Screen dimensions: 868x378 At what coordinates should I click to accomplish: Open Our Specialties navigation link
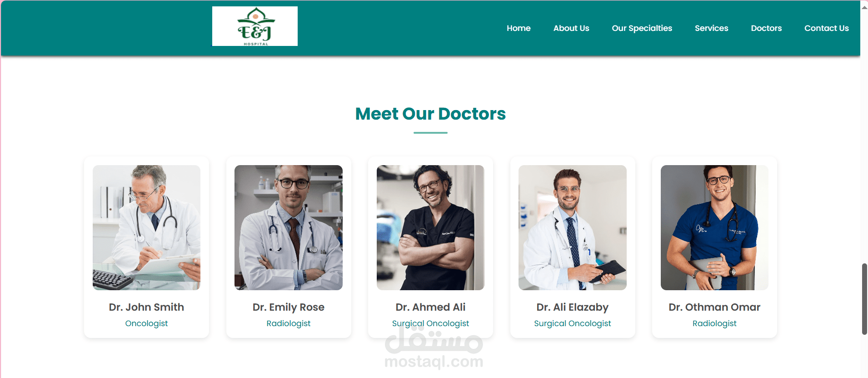[x=642, y=28]
